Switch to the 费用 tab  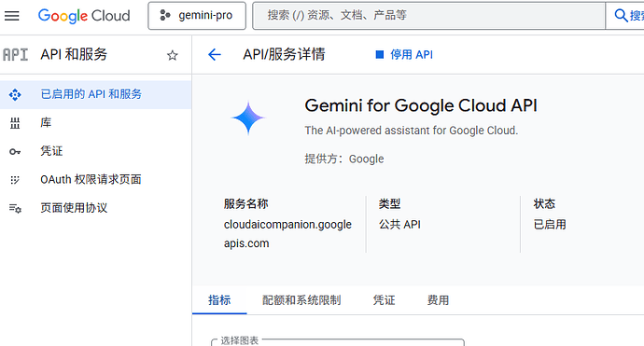(439, 300)
